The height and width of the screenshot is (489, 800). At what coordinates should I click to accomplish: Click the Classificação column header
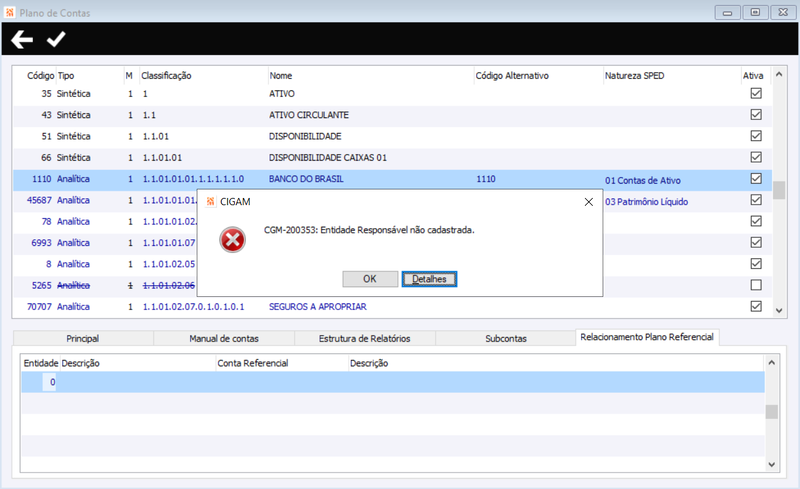click(x=166, y=76)
